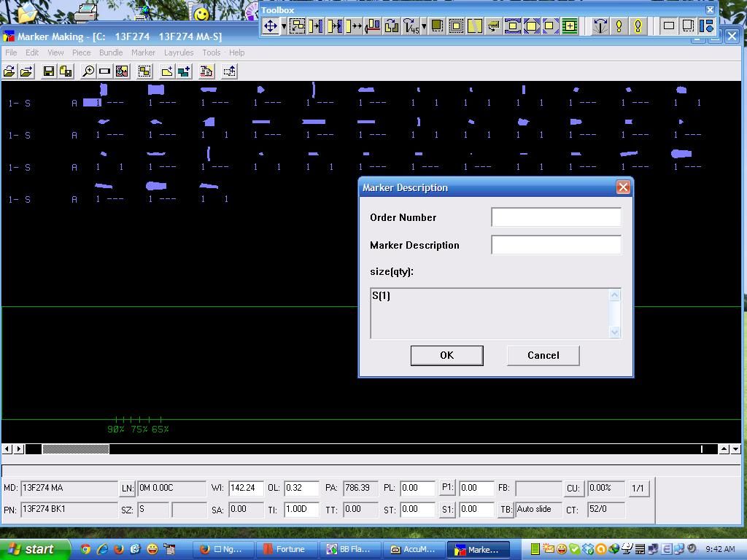Image resolution: width=747 pixels, height=560 pixels.
Task: Select the four-way move arrows tool in Toolbox
Action: (x=271, y=26)
